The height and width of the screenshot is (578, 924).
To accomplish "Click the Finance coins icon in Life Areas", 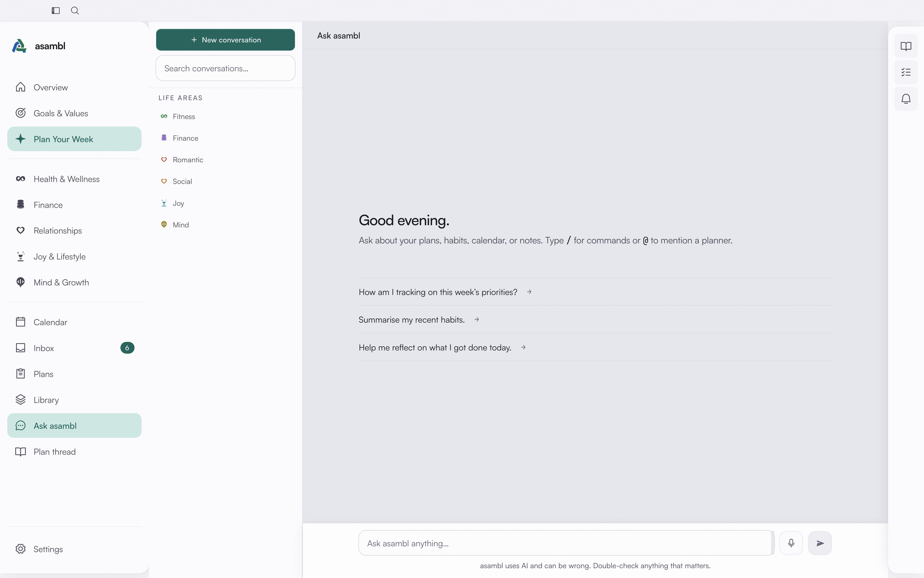I will [x=164, y=138].
